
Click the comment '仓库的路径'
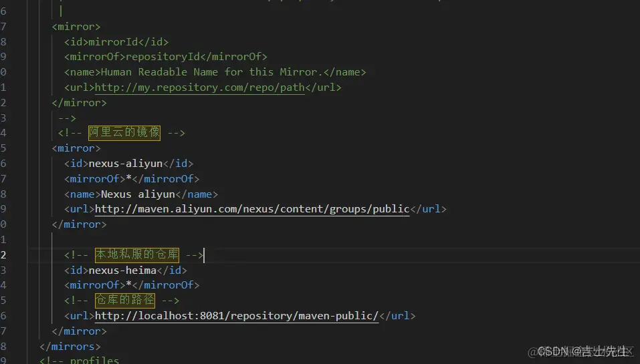coord(125,301)
